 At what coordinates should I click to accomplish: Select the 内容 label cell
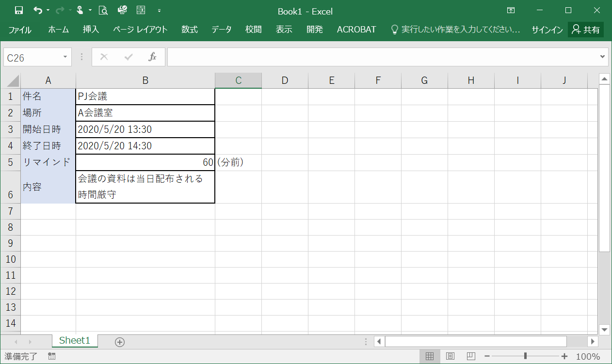tap(48, 187)
